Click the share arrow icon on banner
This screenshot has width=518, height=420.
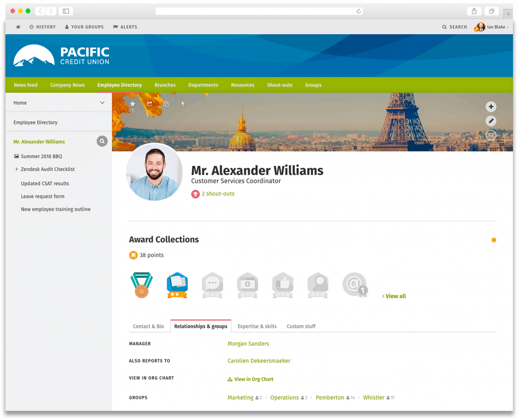point(149,104)
